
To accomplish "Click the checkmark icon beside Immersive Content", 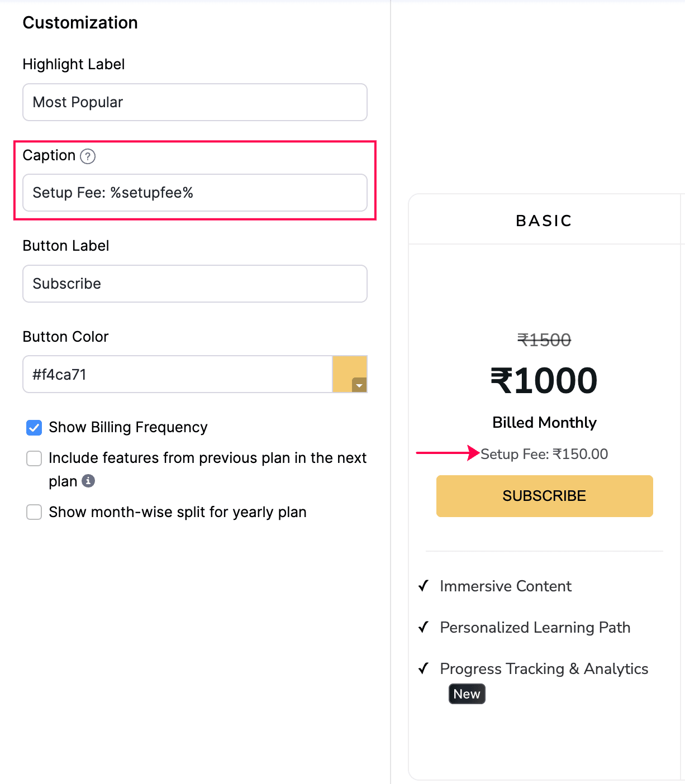I will pyautogui.click(x=424, y=586).
